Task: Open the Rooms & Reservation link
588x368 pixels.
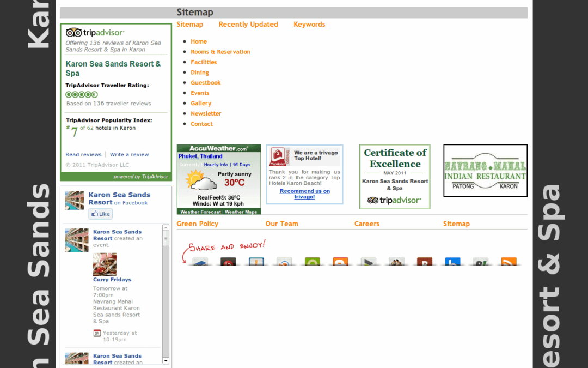Action: pyautogui.click(x=220, y=52)
